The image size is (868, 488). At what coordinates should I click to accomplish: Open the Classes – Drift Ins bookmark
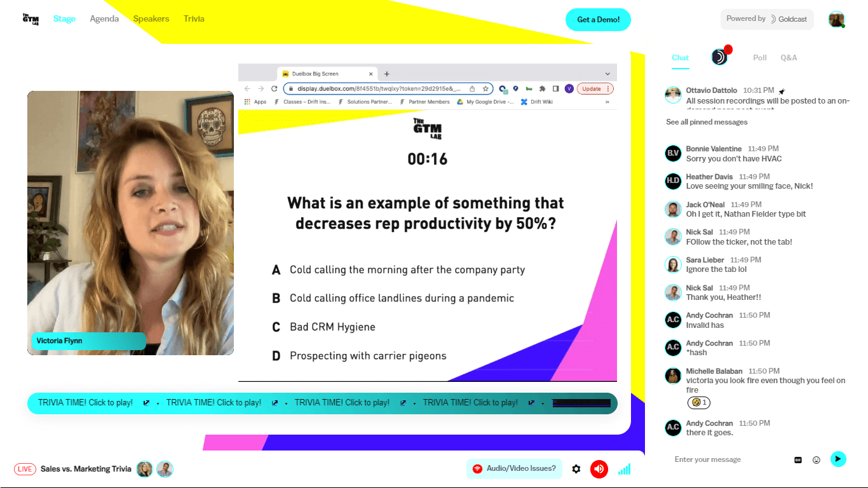tap(302, 102)
